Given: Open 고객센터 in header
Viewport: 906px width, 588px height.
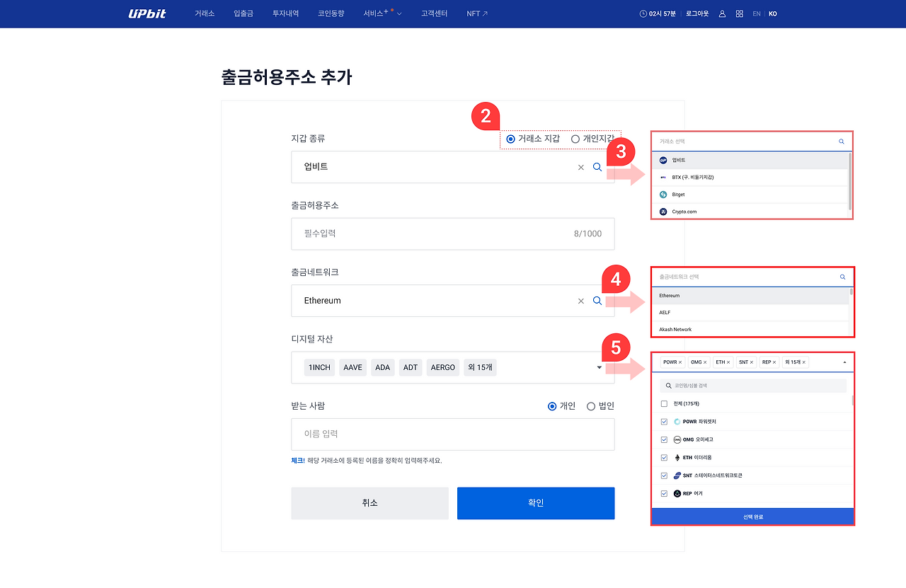Looking at the screenshot, I should pos(434,13).
